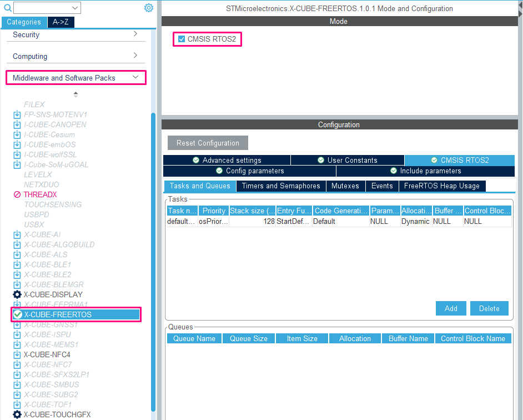The height and width of the screenshot is (420, 523).
Task: Select the X-CUBE-DISPLAY pack entry
Action: [x=53, y=295]
